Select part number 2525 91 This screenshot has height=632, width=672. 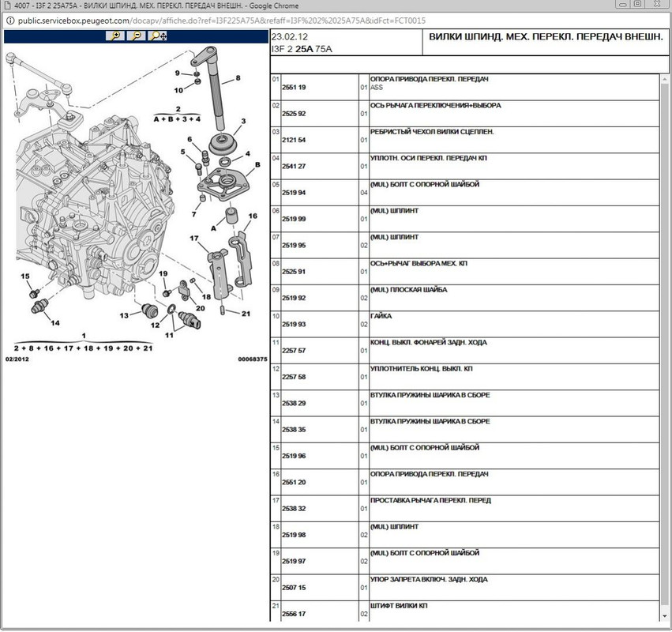pyautogui.click(x=294, y=272)
